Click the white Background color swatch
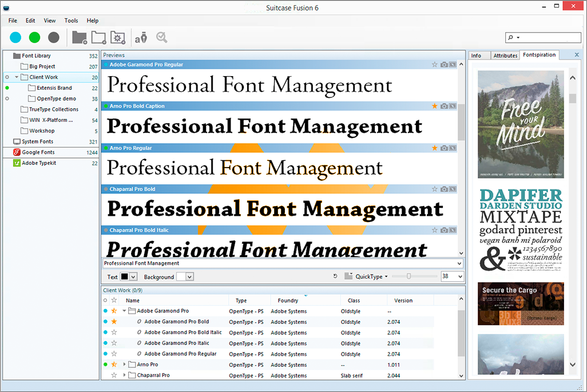This screenshot has width=587, height=392. [181, 276]
